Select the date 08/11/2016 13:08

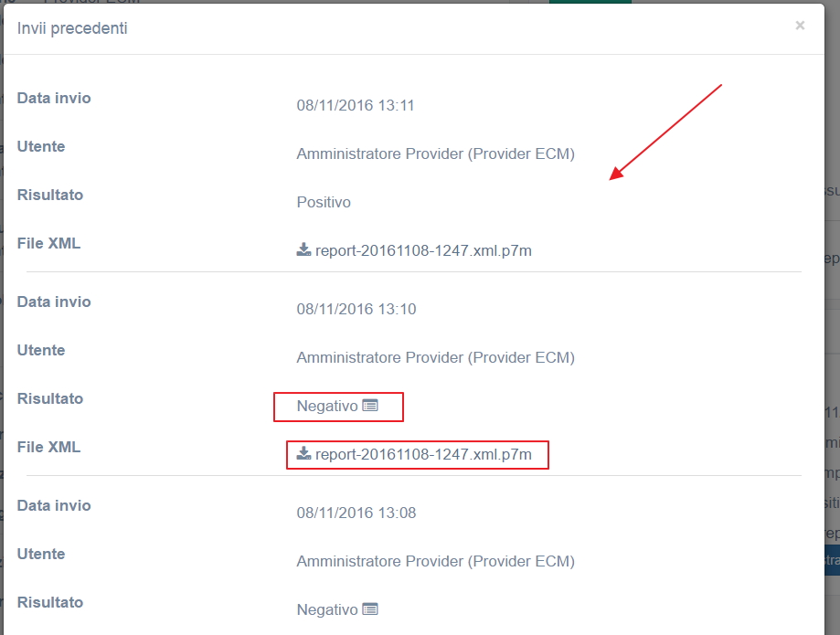click(x=356, y=513)
